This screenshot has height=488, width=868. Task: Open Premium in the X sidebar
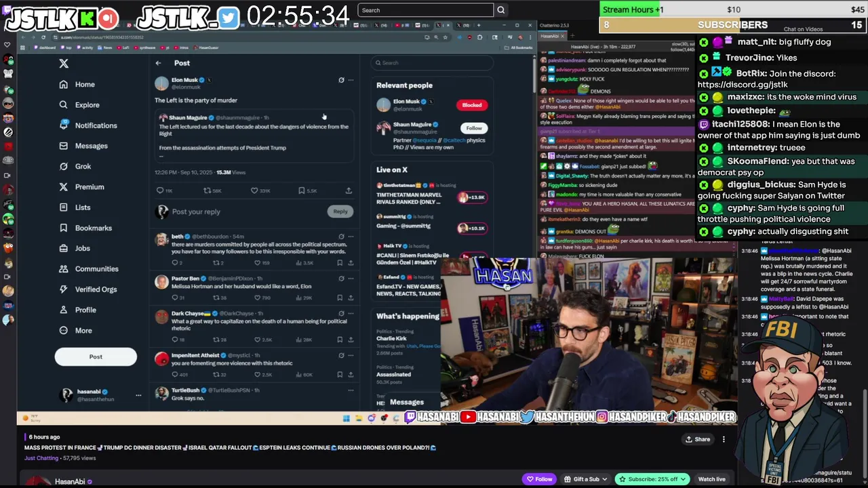click(x=81, y=186)
